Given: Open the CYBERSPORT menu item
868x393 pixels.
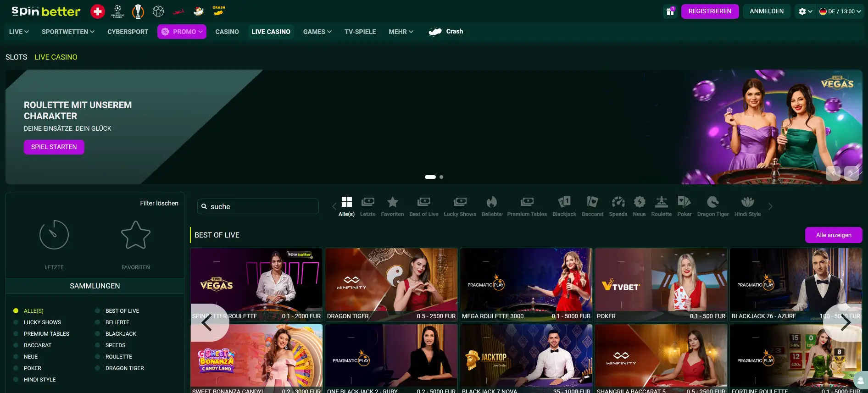Looking at the screenshot, I should 128,32.
